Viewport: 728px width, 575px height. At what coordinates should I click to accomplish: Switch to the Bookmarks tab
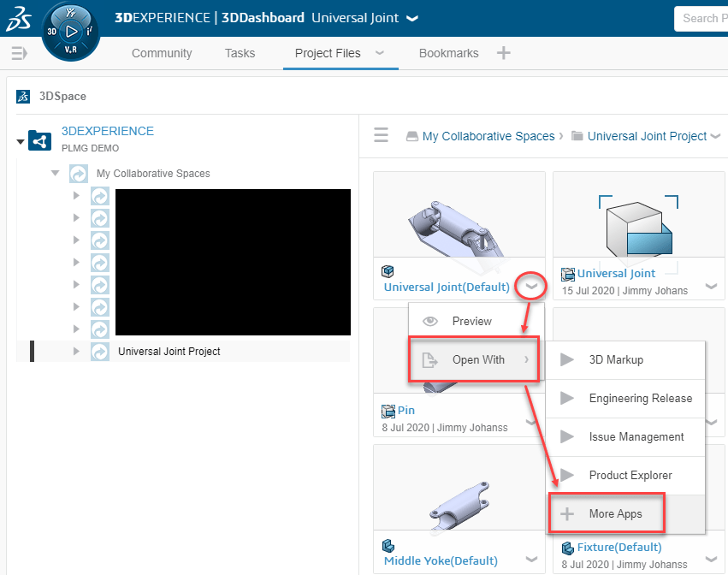[448, 53]
